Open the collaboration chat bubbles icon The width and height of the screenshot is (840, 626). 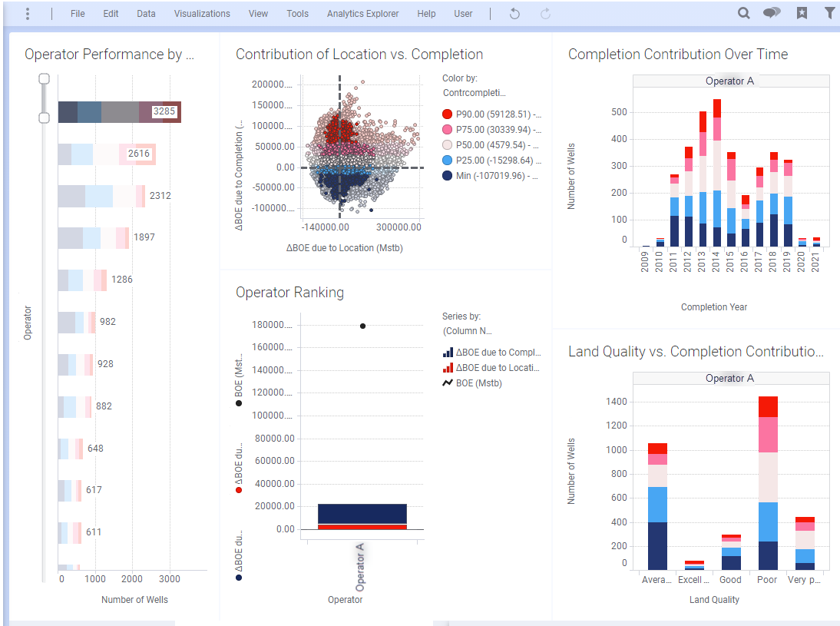click(772, 13)
